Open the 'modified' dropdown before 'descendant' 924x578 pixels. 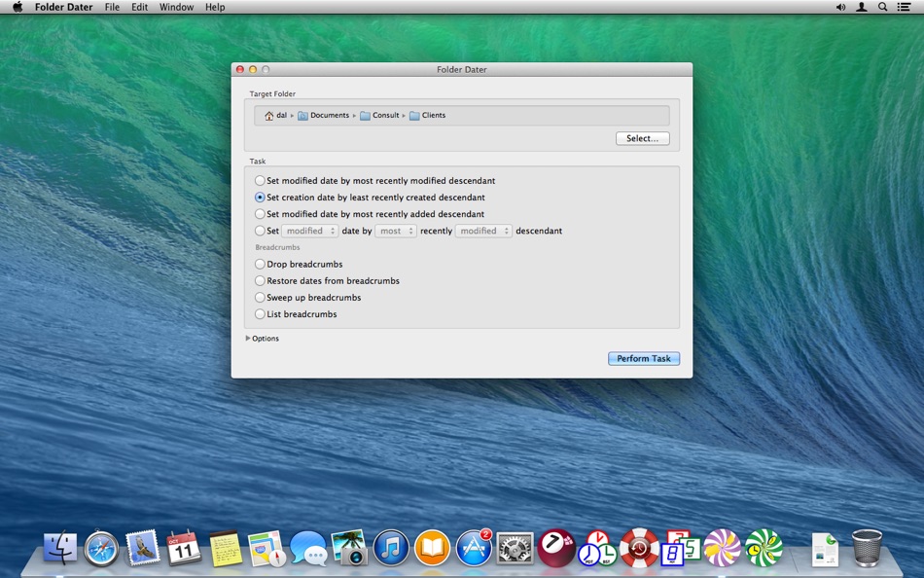(x=483, y=231)
